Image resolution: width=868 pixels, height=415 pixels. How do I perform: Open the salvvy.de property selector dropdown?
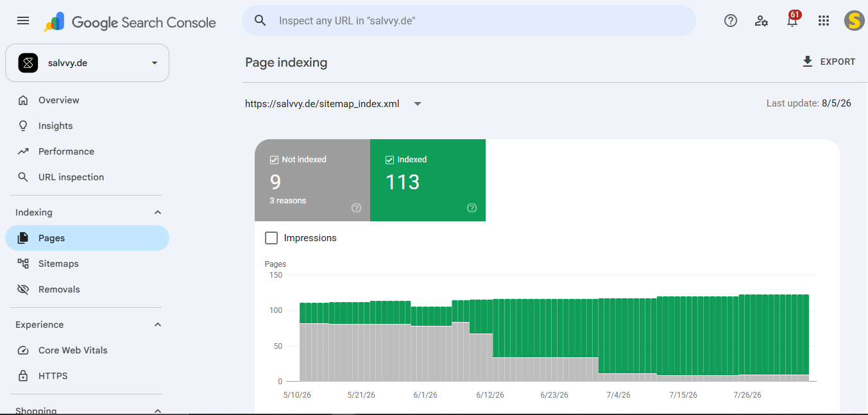pyautogui.click(x=87, y=63)
